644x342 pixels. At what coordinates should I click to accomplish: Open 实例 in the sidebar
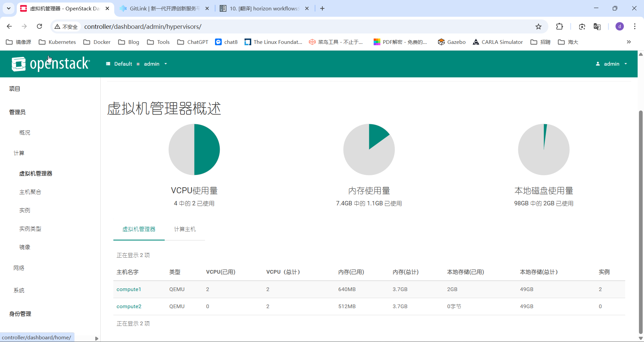click(25, 210)
